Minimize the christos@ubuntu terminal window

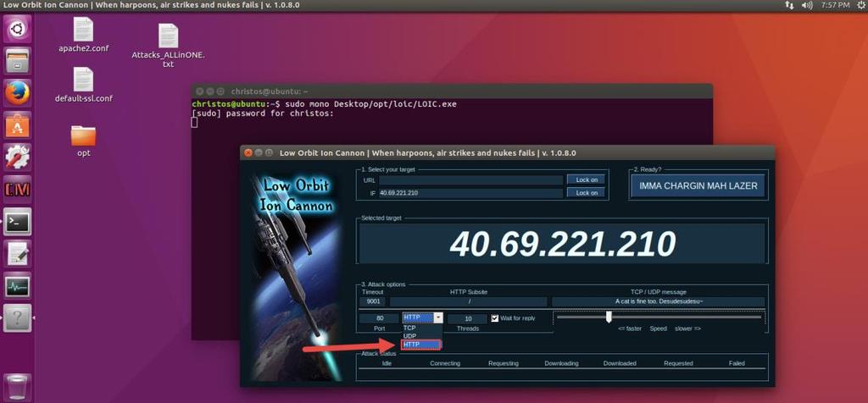click(210, 91)
